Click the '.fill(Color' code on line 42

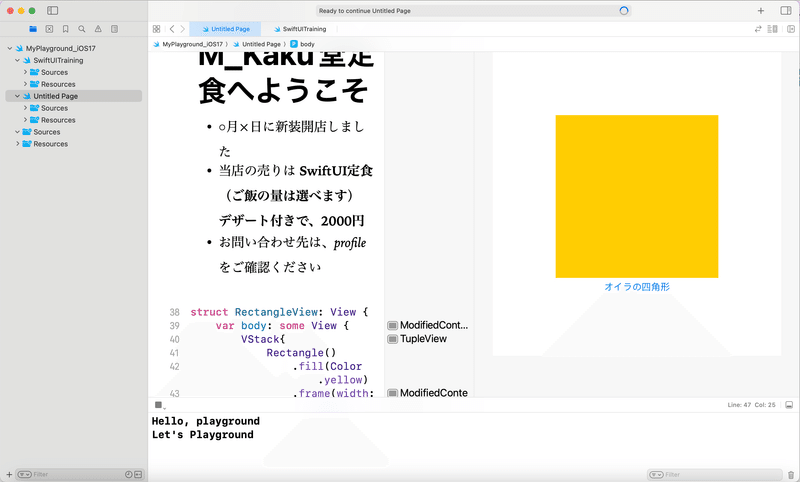pos(327,367)
